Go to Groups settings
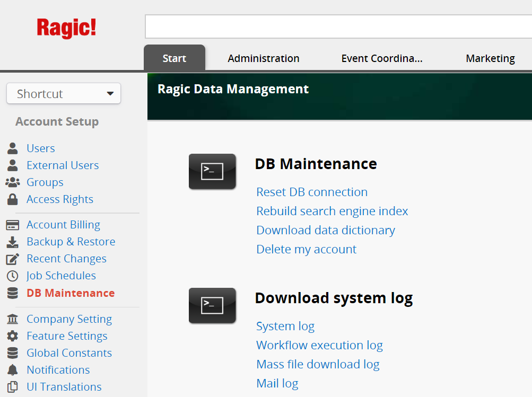The width and height of the screenshot is (532, 397). pyautogui.click(x=45, y=182)
